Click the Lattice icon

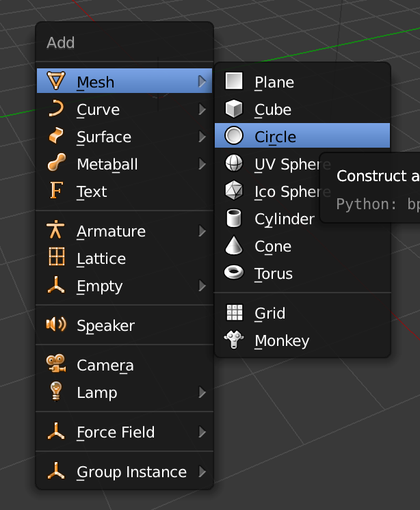click(x=56, y=258)
